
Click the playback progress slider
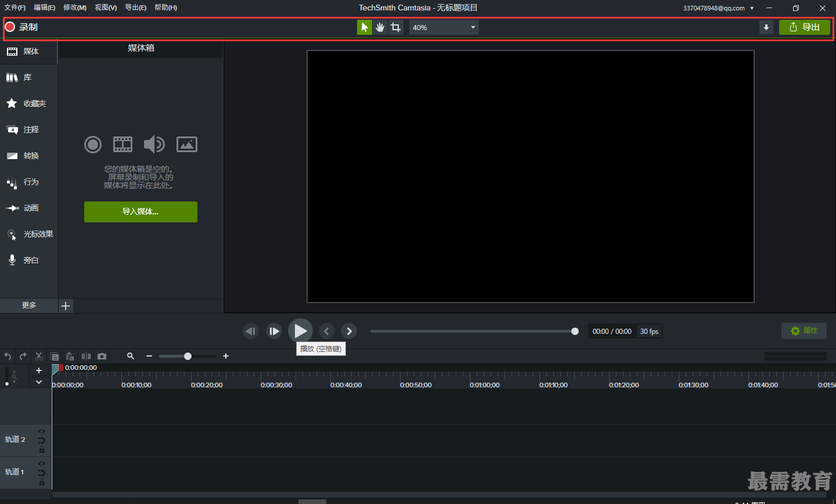tap(474, 332)
